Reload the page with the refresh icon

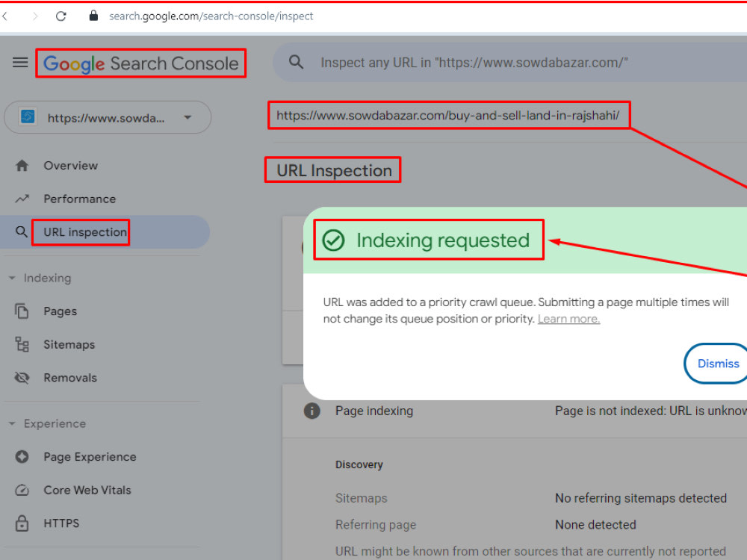(x=61, y=16)
